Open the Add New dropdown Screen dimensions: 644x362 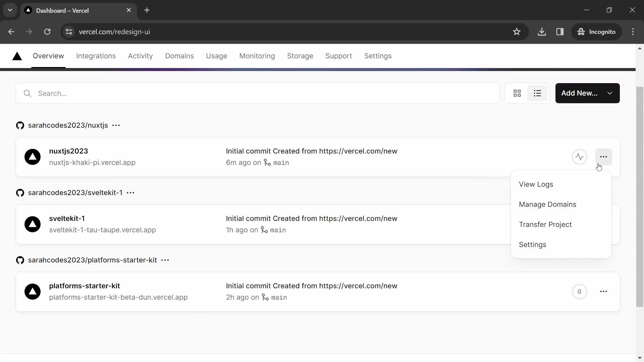587,93
